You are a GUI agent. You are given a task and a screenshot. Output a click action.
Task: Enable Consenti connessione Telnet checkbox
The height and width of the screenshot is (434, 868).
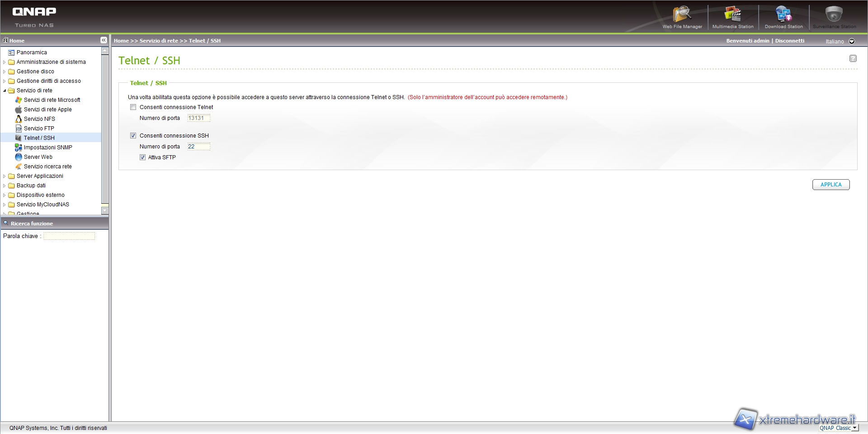pos(133,107)
